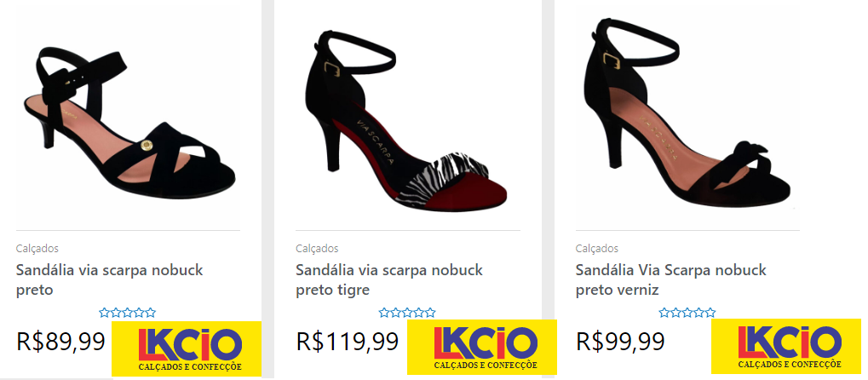
Task: Rate third star for preto tigre sandal
Action: coord(407,313)
